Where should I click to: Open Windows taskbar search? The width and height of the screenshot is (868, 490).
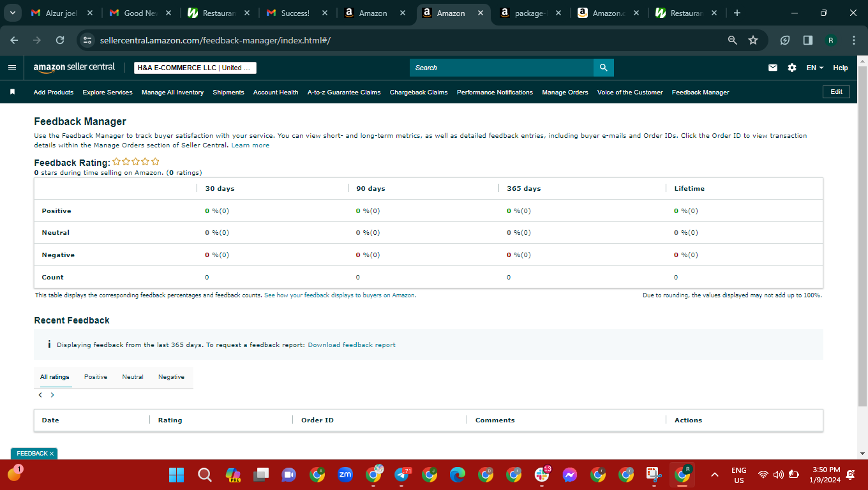click(x=204, y=475)
